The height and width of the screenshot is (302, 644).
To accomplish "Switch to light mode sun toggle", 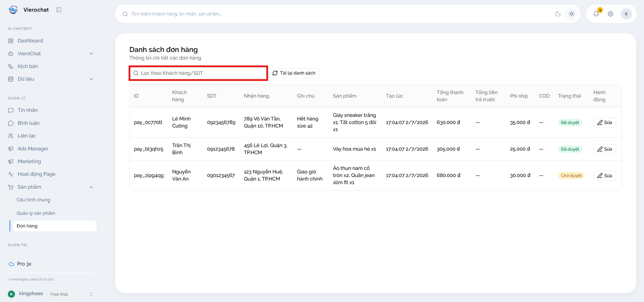I will [x=572, y=14].
